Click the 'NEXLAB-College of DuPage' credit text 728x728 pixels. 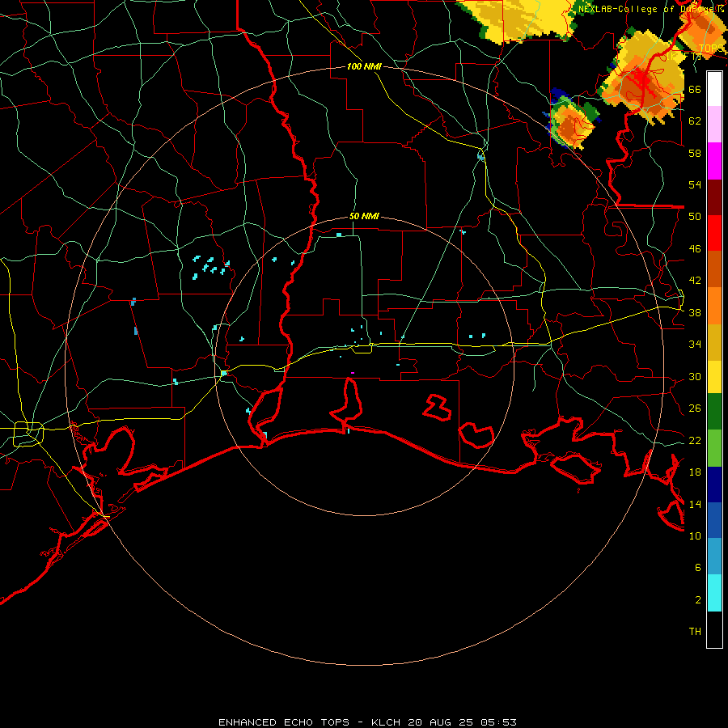[647, 9]
